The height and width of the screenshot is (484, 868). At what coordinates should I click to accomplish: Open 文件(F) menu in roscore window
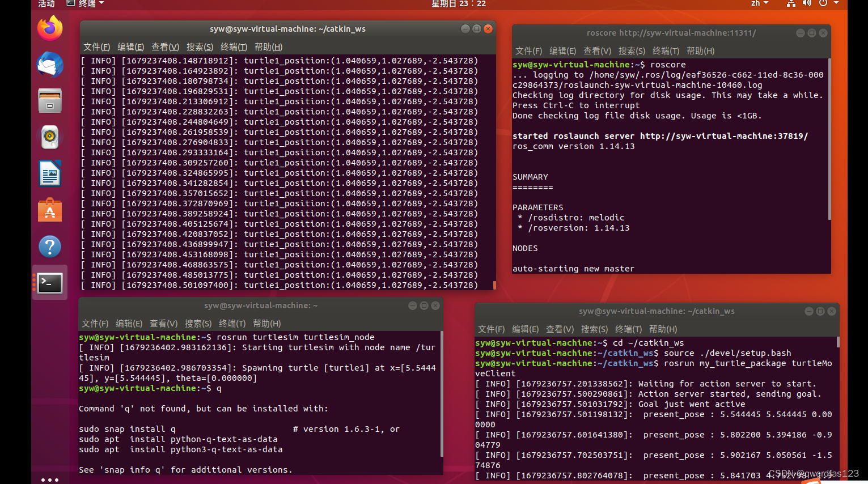(x=528, y=51)
